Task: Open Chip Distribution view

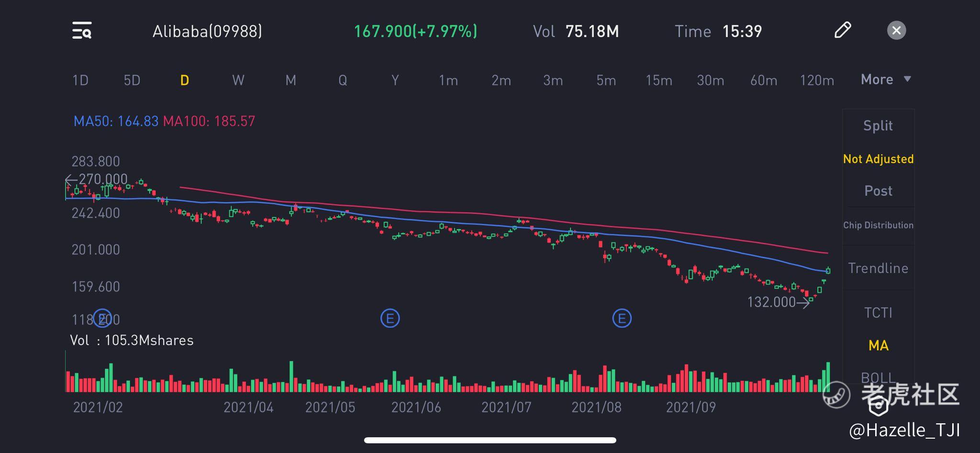Action: point(879,225)
